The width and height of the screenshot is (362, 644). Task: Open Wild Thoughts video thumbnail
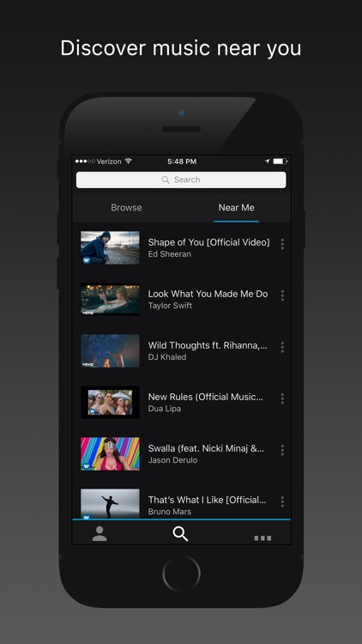[x=110, y=350]
